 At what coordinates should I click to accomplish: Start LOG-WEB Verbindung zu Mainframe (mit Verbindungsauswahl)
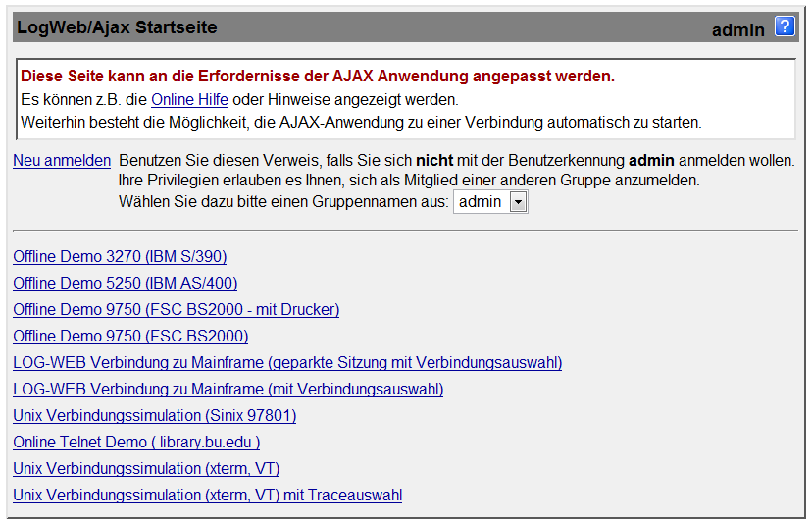[228, 389]
